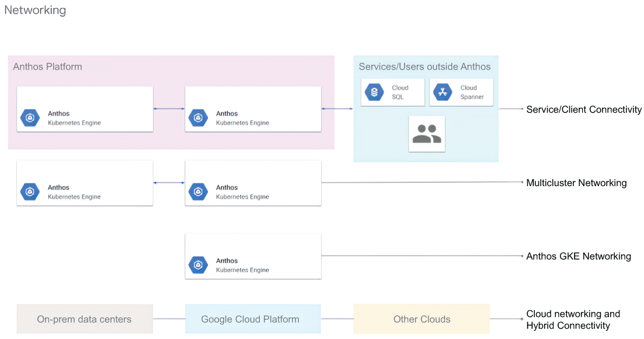Click "Cloud networking and Hybrid Connectivity" label
644x339 pixels.
click(573, 320)
